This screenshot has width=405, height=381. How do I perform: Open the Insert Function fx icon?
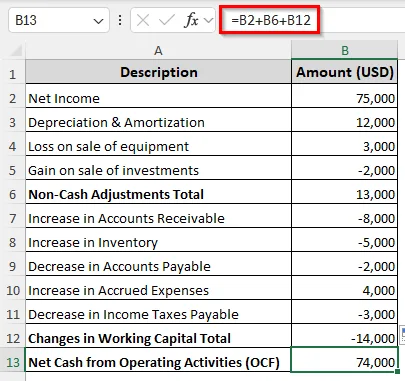click(191, 20)
